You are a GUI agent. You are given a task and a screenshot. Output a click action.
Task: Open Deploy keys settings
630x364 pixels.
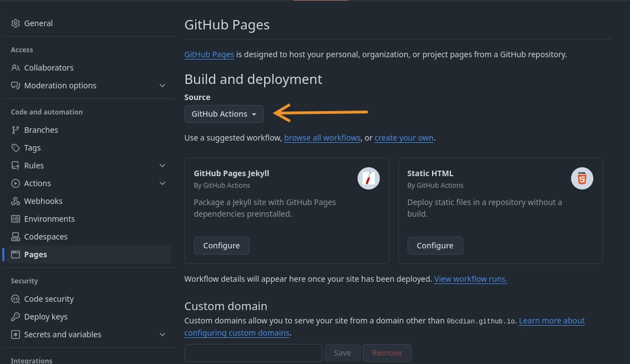(x=89, y=317)
